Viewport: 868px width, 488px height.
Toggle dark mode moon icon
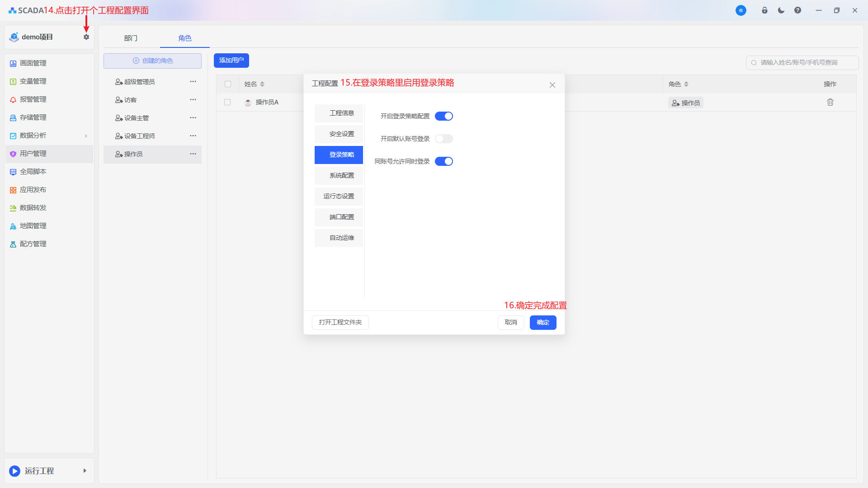781,10
